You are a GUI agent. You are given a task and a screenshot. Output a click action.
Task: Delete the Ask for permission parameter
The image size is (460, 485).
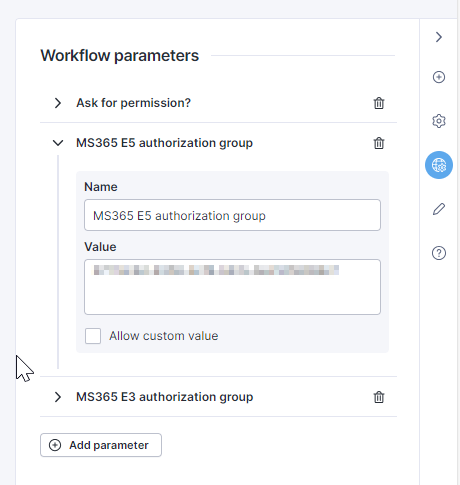coord(379,103)
